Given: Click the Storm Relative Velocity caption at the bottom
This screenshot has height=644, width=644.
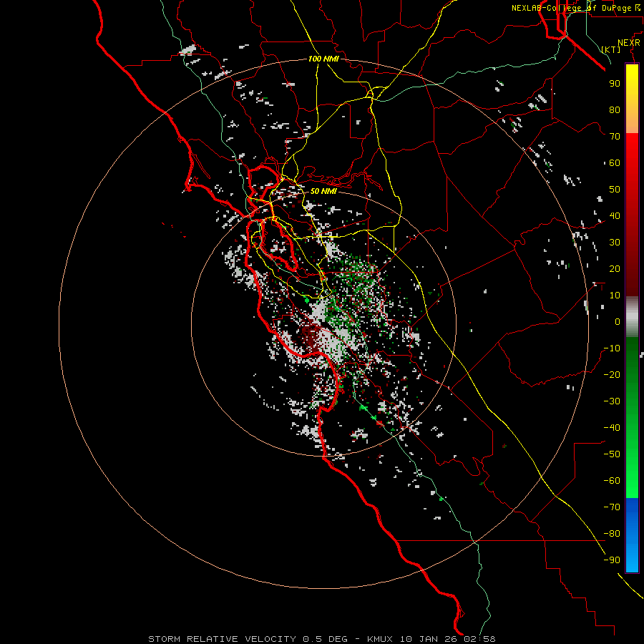Looking at the screenshot, I should coord(321,639).
